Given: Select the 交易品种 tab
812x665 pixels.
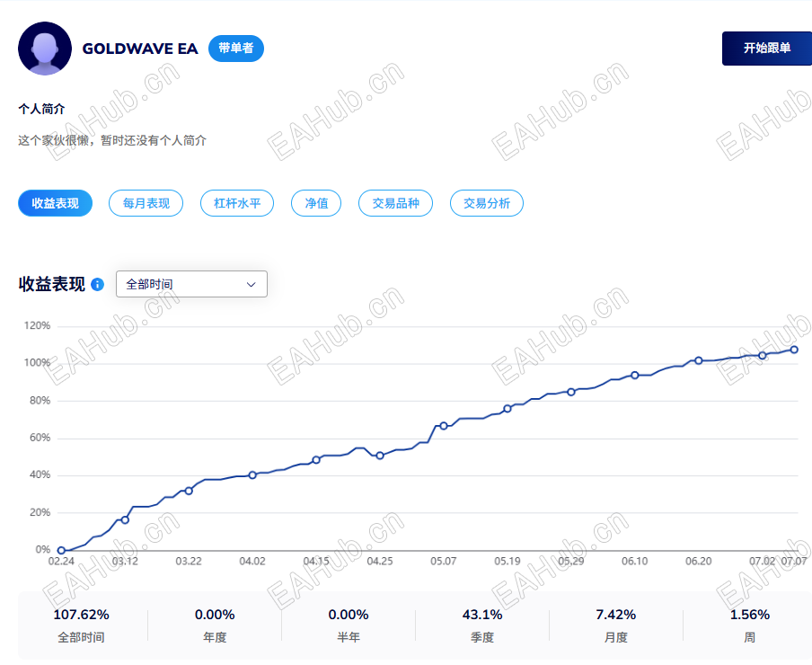Looking at the screenshot, I should tap(395, 203).
